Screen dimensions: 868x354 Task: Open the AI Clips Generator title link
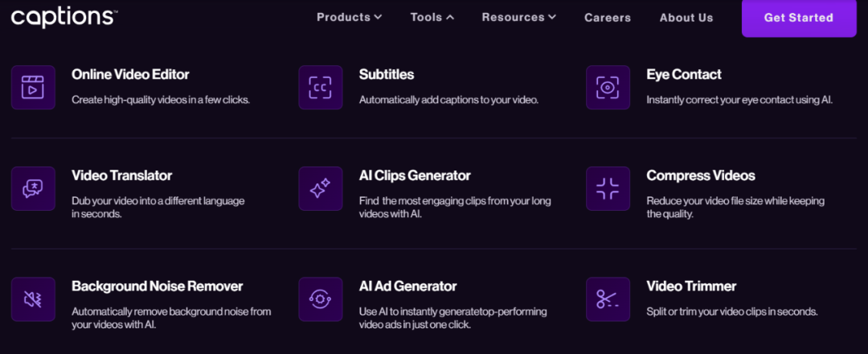click(x=415, y=175)
